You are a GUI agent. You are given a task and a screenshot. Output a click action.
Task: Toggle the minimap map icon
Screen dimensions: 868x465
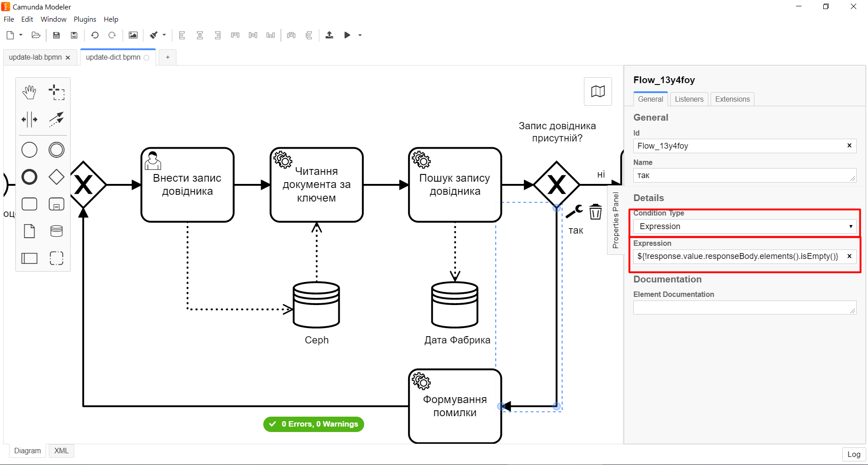[x=598, y=92]
